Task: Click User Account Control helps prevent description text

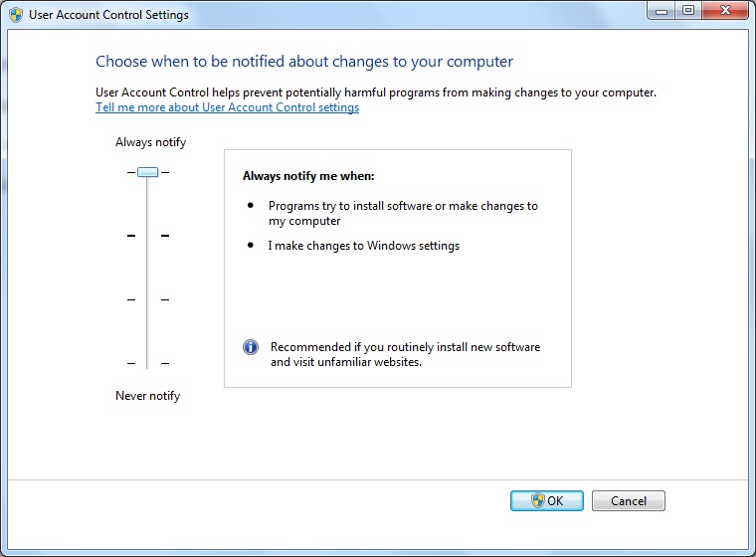Action: tap(376, 93)
